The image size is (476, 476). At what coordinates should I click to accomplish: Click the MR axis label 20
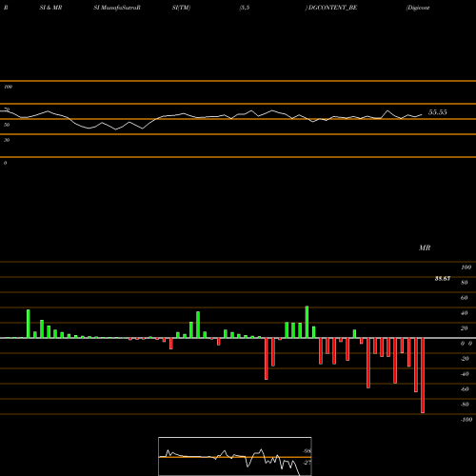465,328
